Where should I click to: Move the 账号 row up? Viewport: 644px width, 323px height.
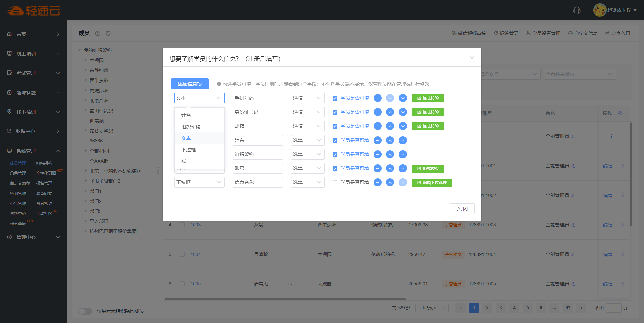point(390,168)
